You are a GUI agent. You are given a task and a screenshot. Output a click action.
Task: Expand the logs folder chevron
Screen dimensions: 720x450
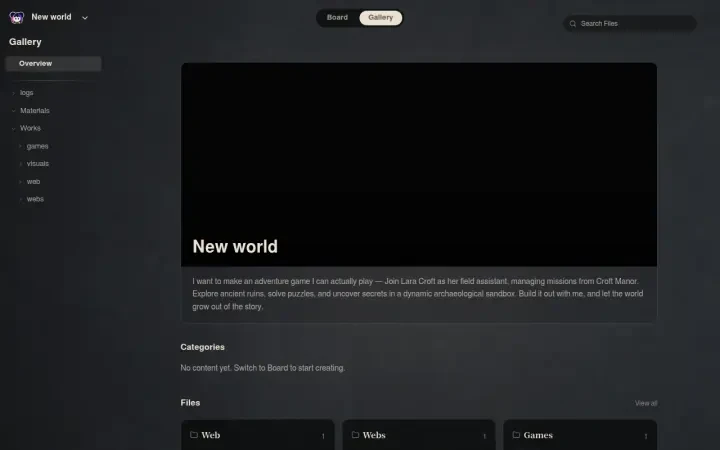coord(13,93)
